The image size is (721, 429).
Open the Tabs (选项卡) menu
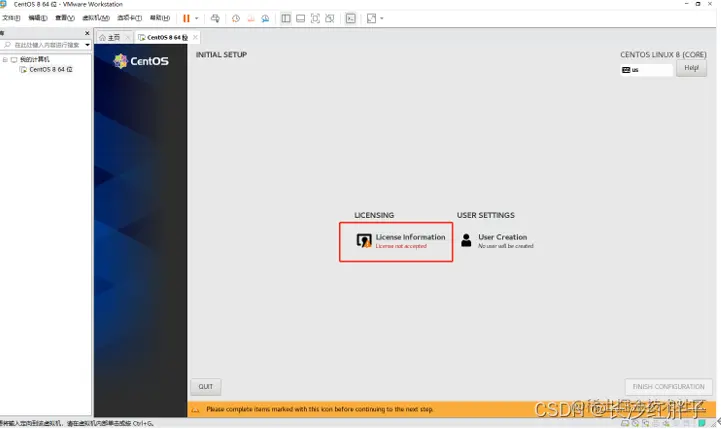[130, 18]
